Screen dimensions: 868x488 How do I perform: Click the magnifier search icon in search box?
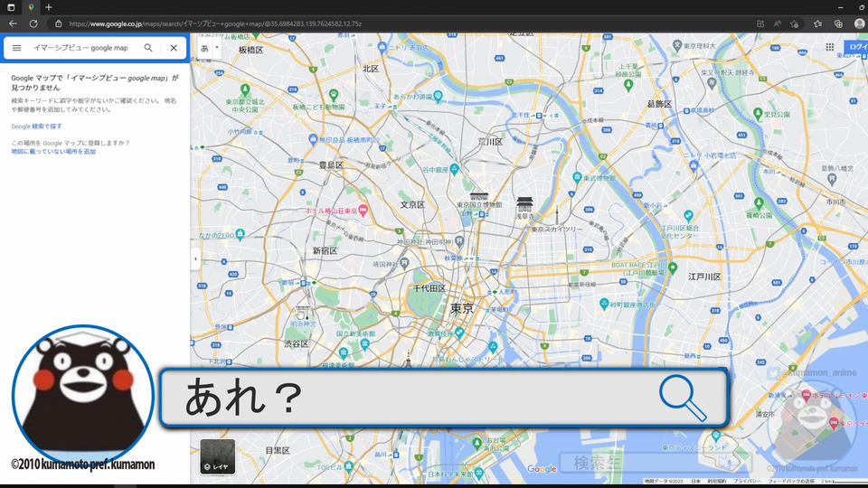148,48
